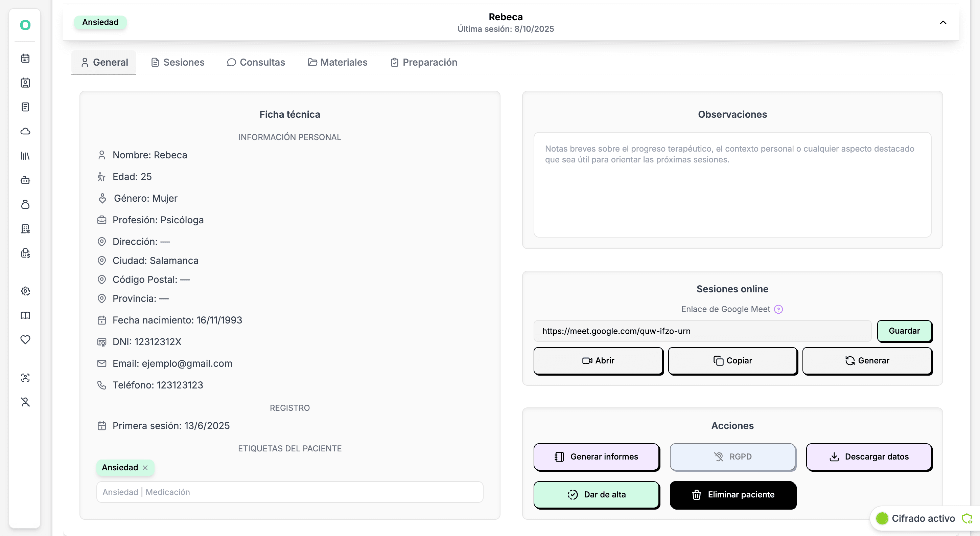Viewport: 980px width, 536px height.
Task: Click the money bag icon in sidebar
Action: click(x=25, y=204)
